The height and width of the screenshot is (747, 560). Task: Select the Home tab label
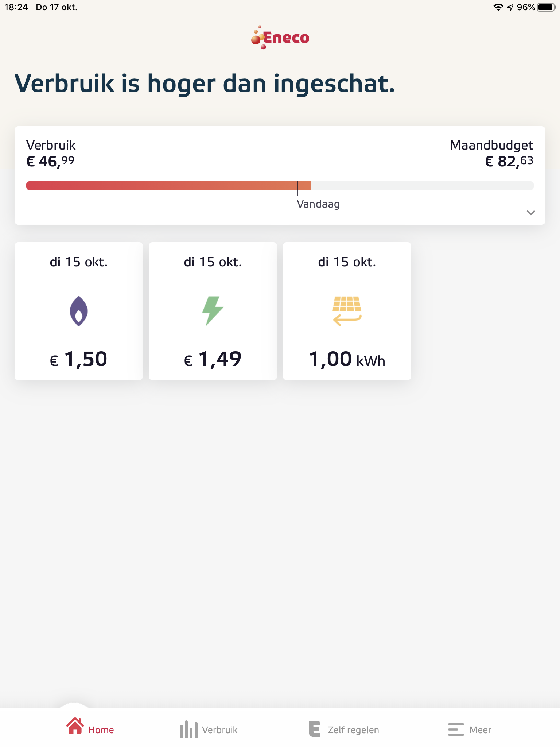coord(101,730)
